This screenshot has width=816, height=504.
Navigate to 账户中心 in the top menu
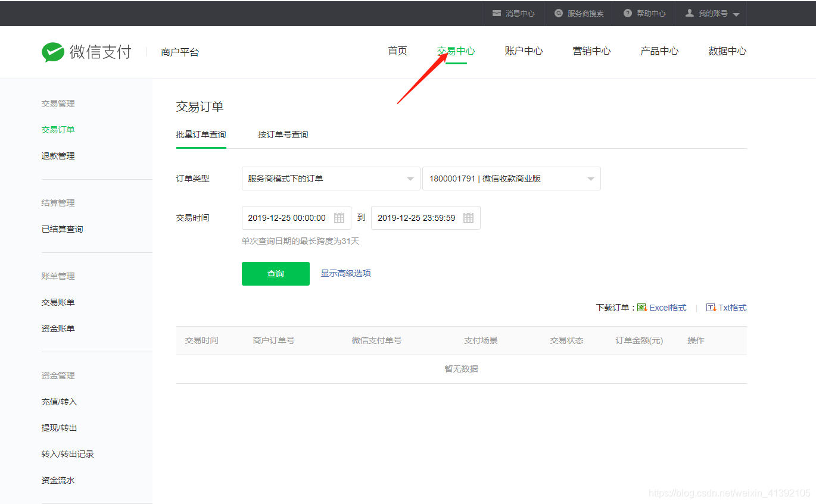click(x=524, y=51)
